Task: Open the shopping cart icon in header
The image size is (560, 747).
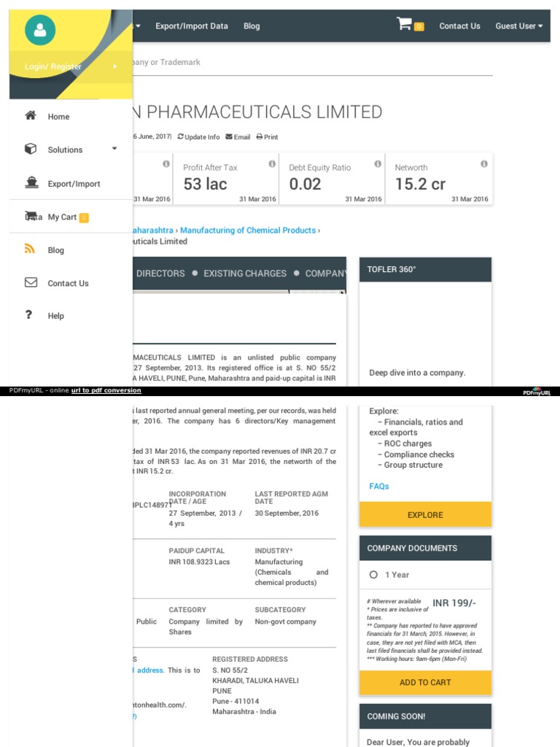Action: (x=404, y=24)
